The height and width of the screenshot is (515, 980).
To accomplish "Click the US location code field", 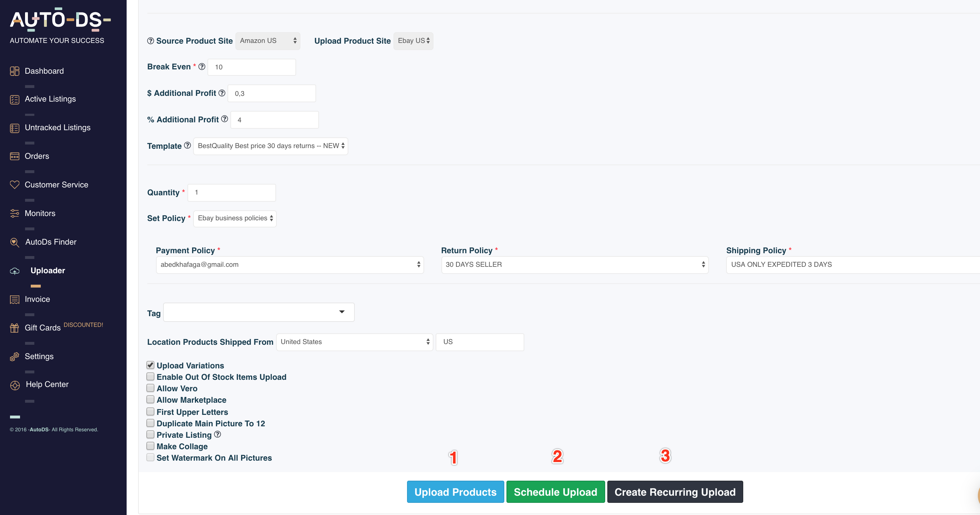I will coord(480,342).
